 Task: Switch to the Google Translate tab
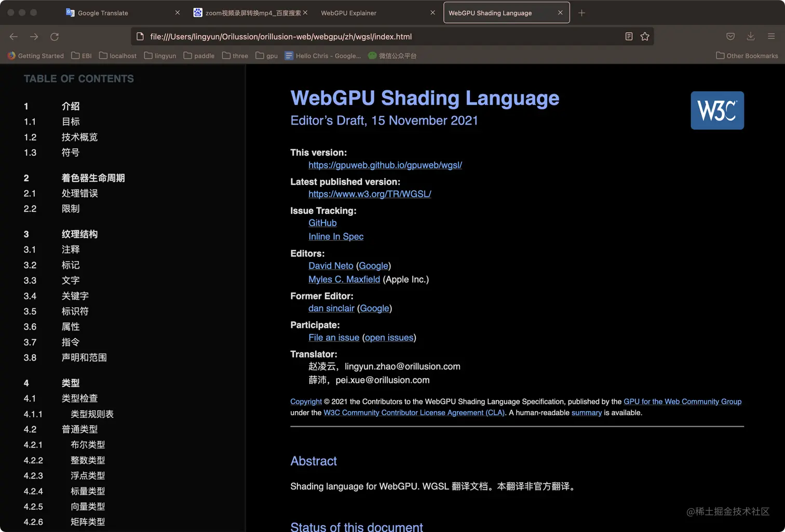pos(123,13)
